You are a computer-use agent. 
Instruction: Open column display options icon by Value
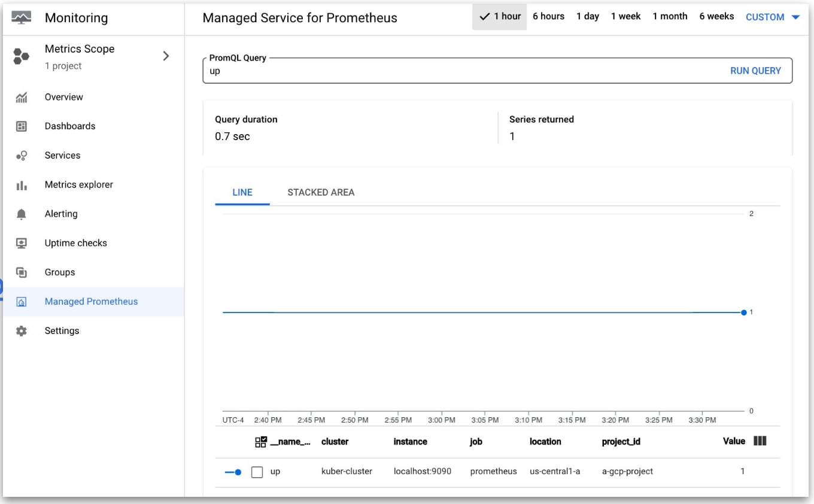click(x=760, y=441)
